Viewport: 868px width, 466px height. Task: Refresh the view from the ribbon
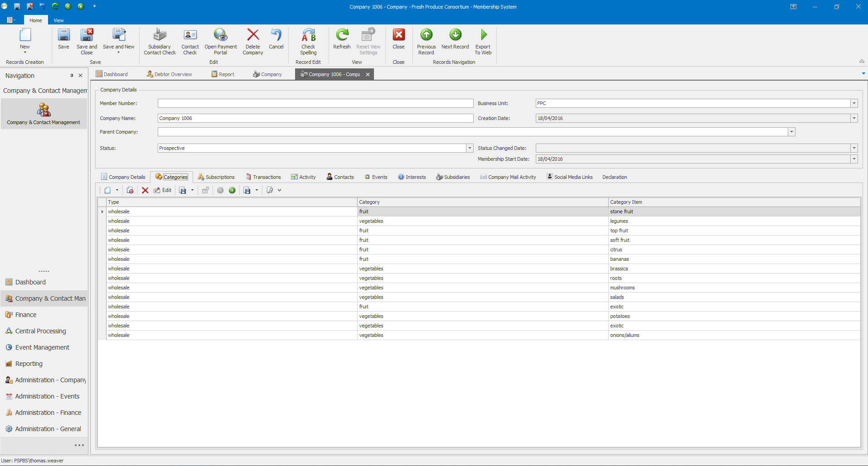click(x=342, y=39)
